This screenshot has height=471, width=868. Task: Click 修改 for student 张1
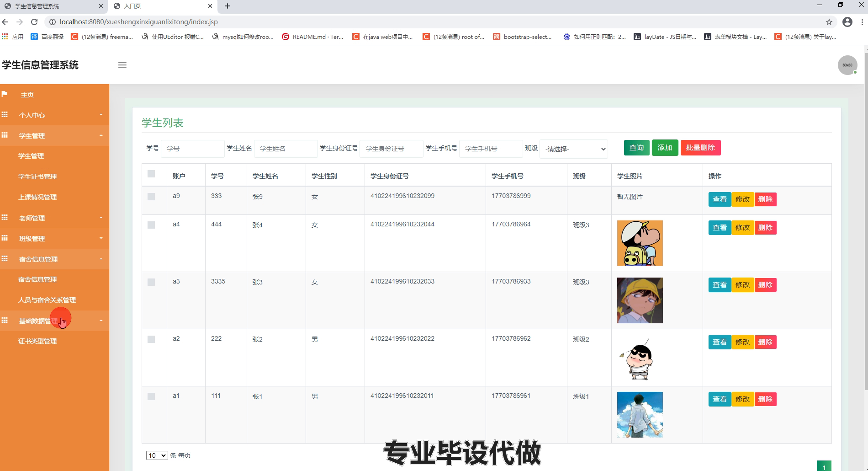(742, 399)
